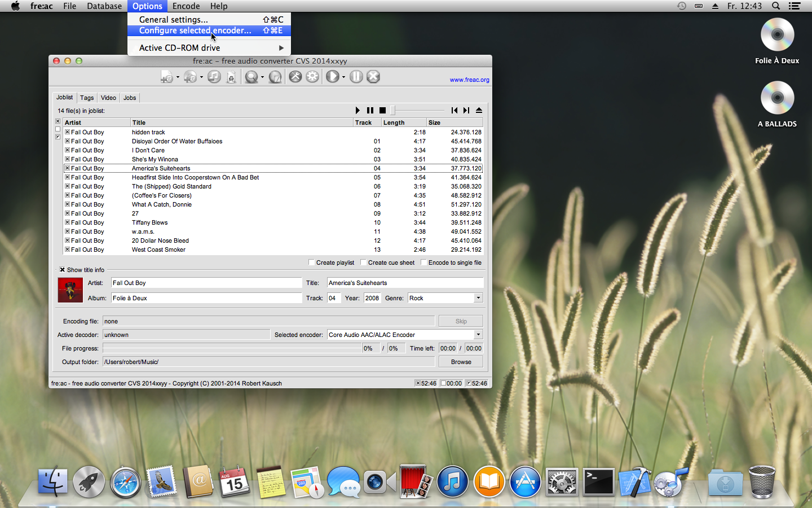Image resolution: width=812 pixels, height=508 pixels.
Task: Choose Configure selected encoder... menu item
Action: pos(209,30)
